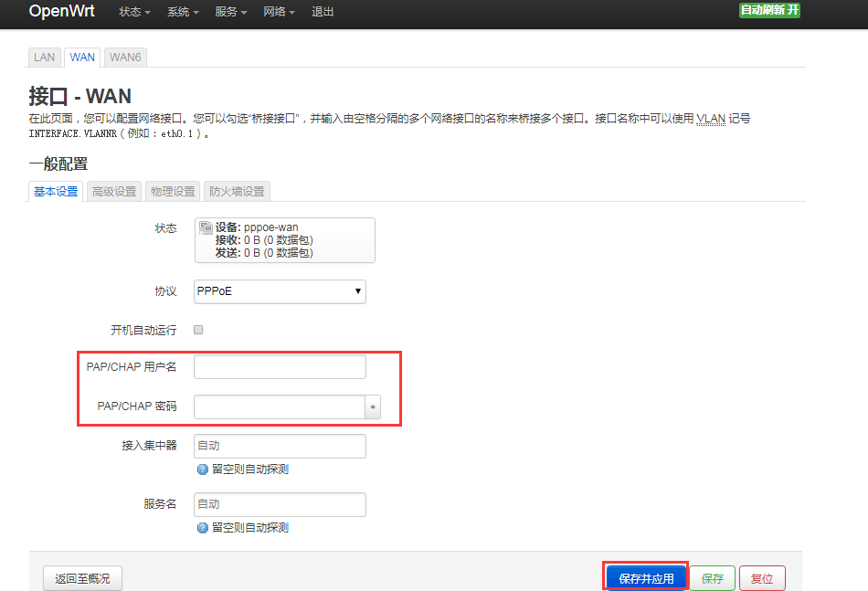The image size is (868, 591).
Task: Focus the PAP/CHAP 密码 field
Action: point(279,406)
